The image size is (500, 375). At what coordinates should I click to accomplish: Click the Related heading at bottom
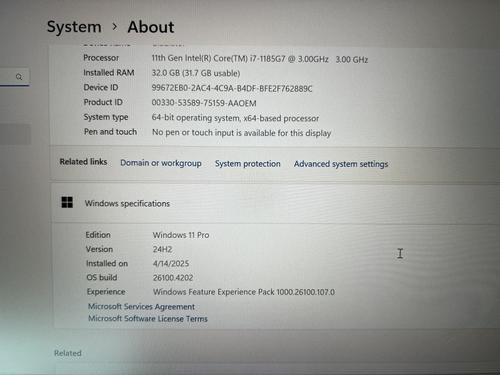tap(68, 353)
